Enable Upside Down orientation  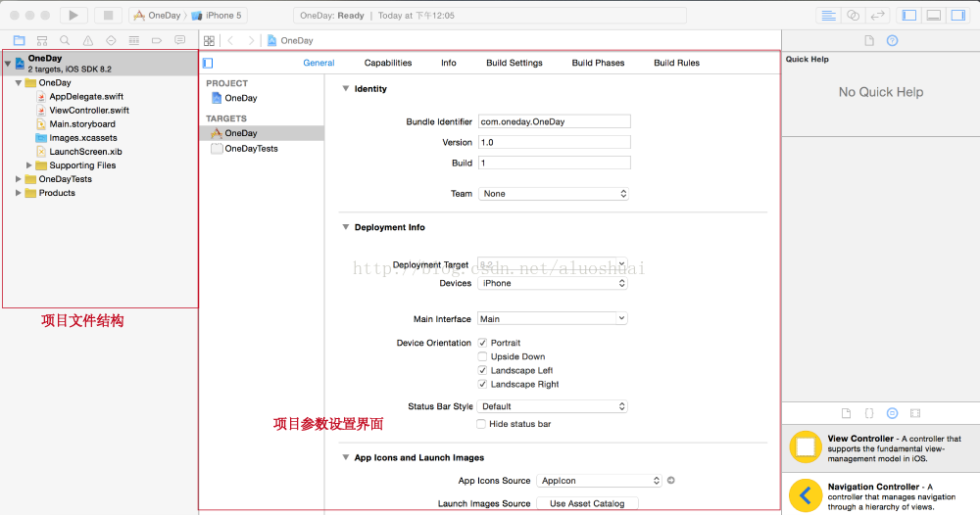(482, 356)
